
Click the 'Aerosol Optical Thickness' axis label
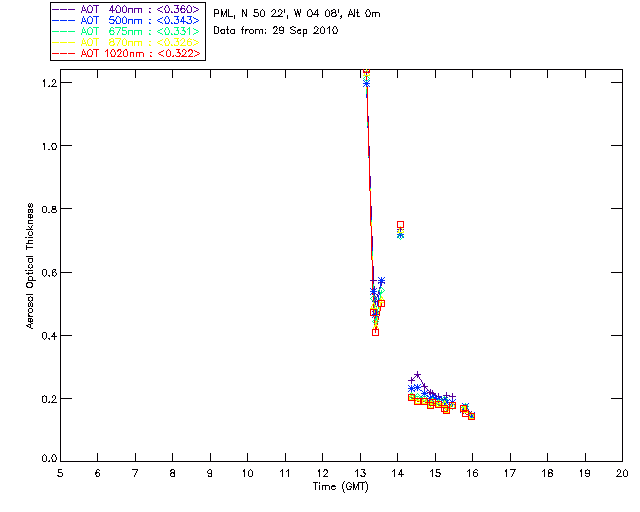pyautogui.click(x=29, y=266)
